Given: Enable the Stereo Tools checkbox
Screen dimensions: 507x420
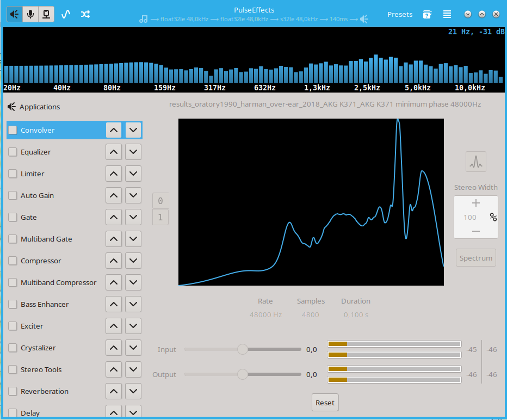Looking at the screenshot, I should [13, 369].
